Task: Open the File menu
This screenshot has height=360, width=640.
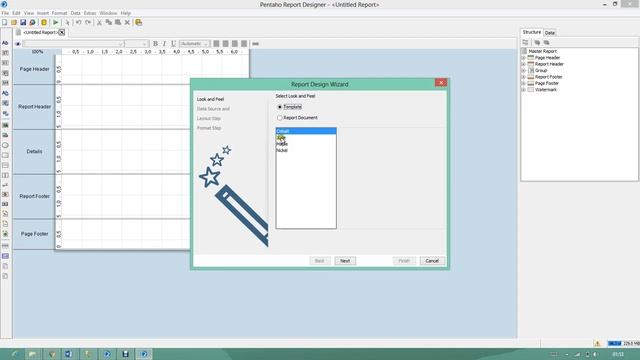Action: (5, 13)
